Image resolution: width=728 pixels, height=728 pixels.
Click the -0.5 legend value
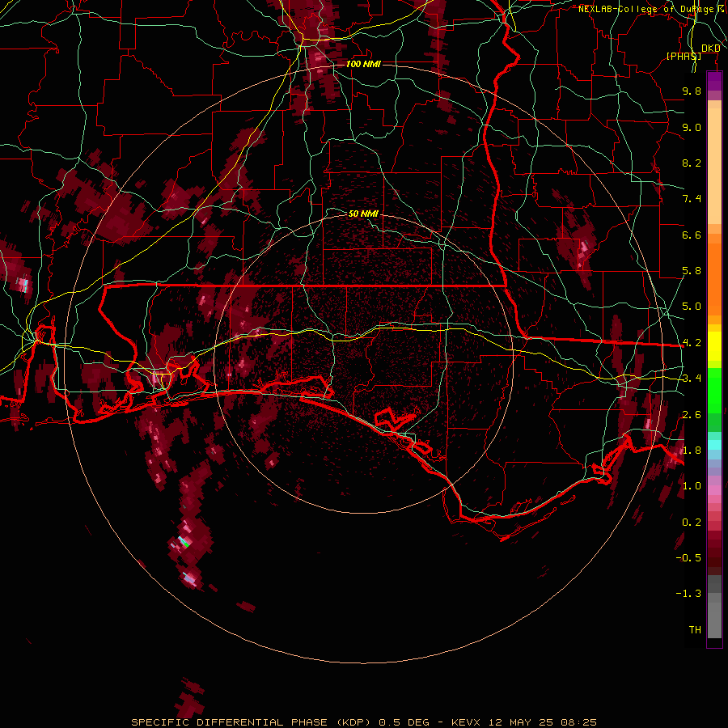688,558
